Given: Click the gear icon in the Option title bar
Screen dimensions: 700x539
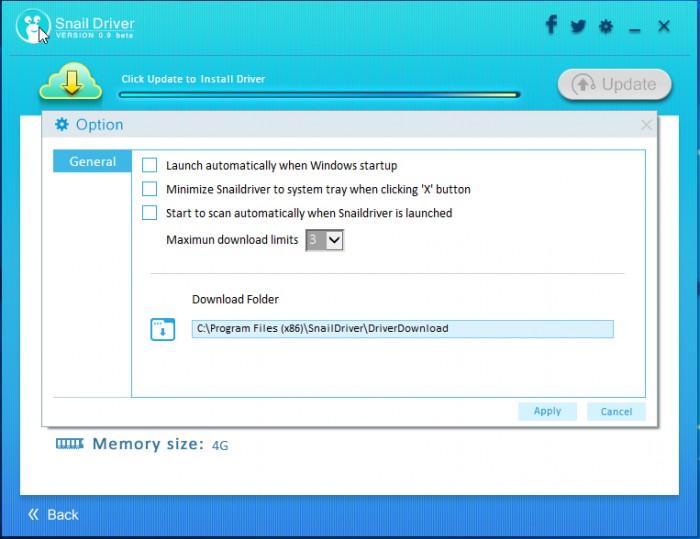Looking at the screenshot, I should [x=62, y=125].
